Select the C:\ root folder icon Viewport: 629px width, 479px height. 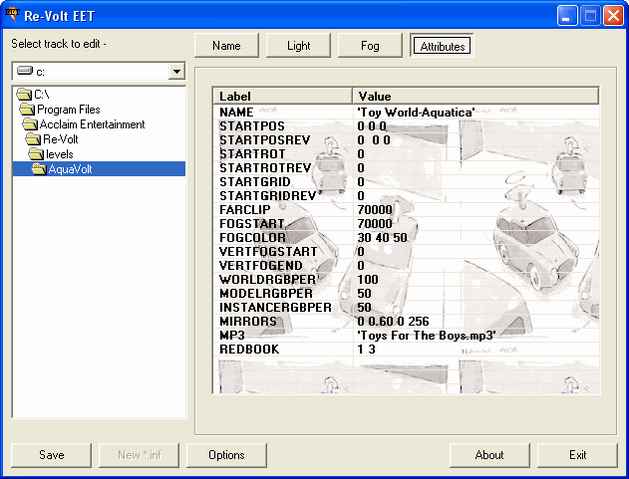point(24,95)
